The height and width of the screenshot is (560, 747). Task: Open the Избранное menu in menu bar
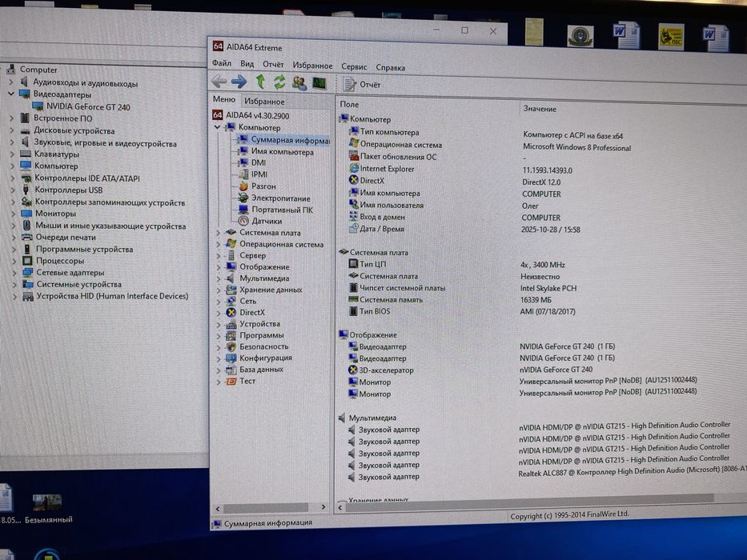point(312,66)
